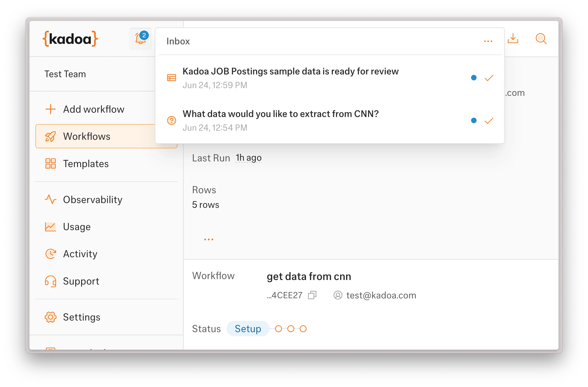Open the CNN data extraction question notification

(330, 120)
